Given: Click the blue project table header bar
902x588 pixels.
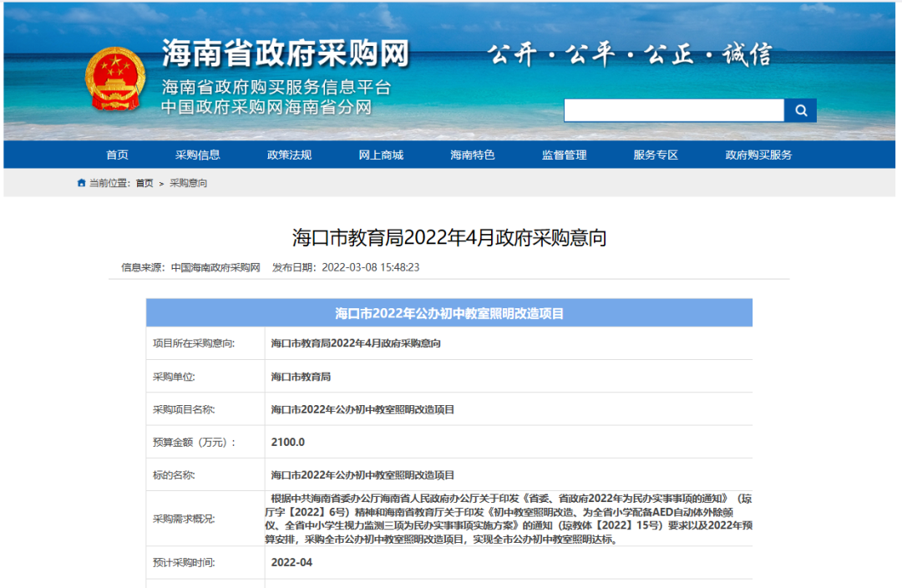Looking at the screenshot, I should pos(449,313).
